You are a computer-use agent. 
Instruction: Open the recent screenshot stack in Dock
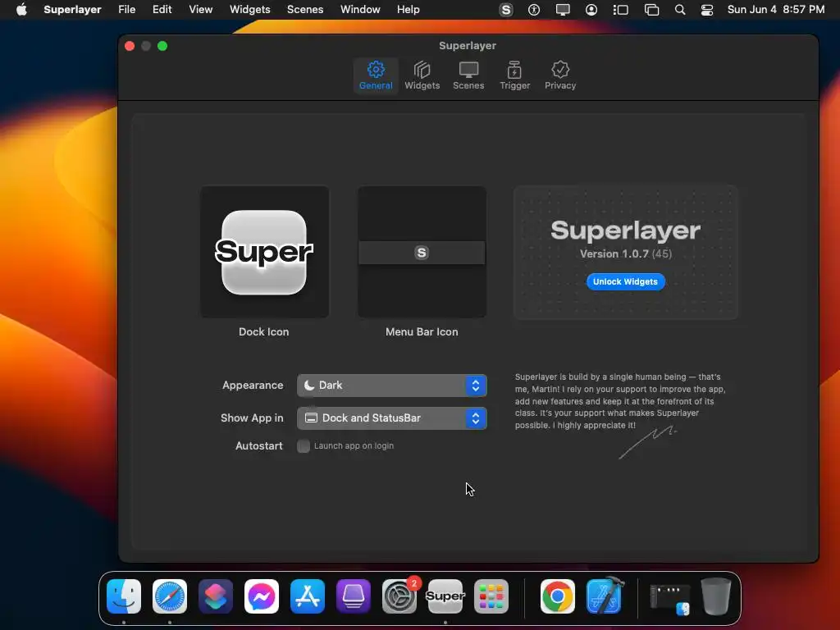point(669,598)
